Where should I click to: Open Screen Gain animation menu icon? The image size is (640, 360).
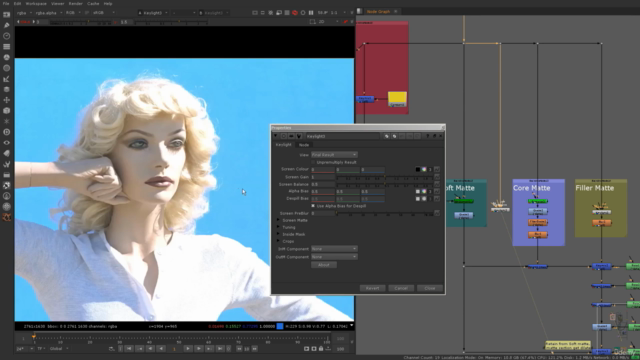(x=437, y=177)
